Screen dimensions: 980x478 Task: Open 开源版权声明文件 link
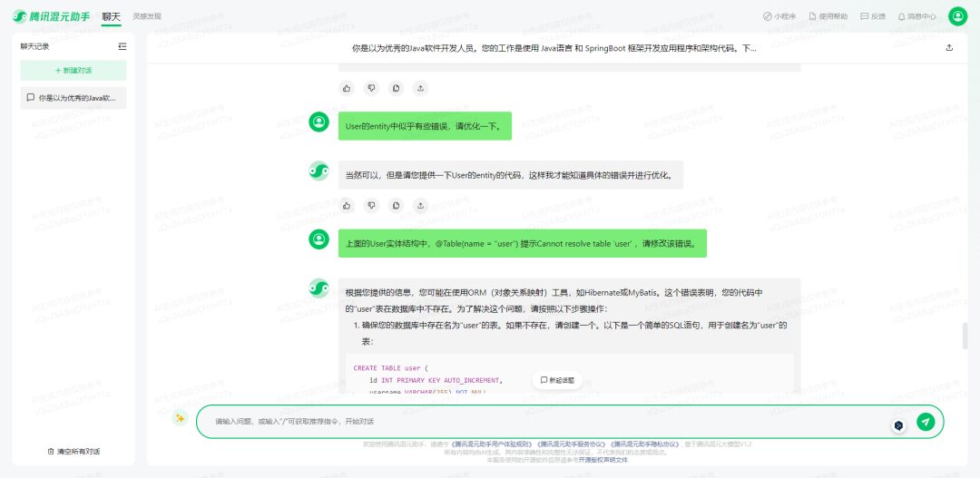click(x=603, y=459)
